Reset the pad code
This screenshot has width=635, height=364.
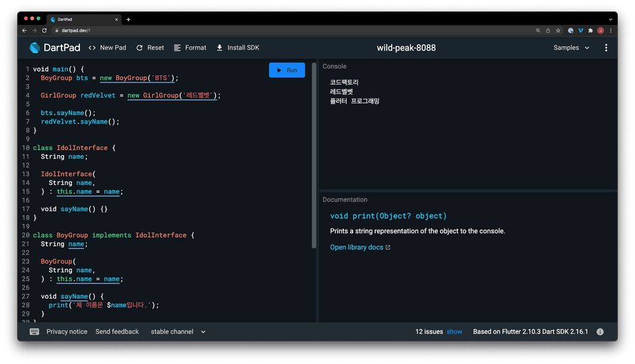150,48
